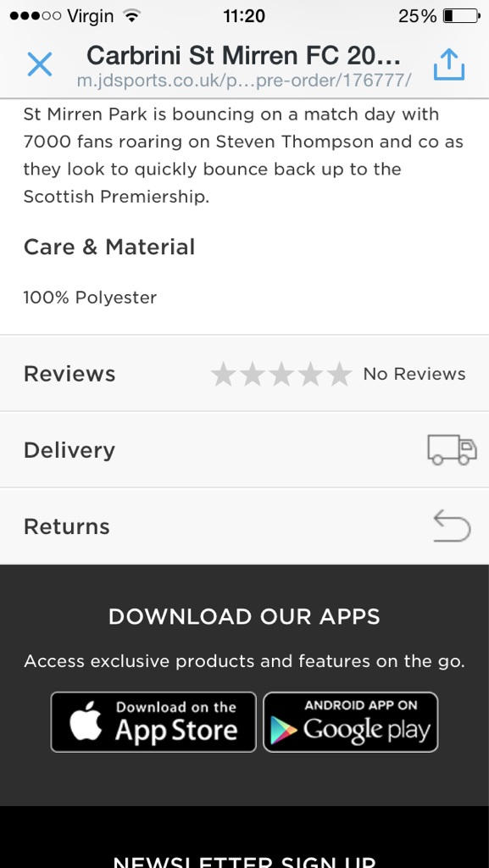Tap the page title Carbrini St Mirren FC
Image resolution: width=489 pixels, height=868 pixels.
click(244, 55)
